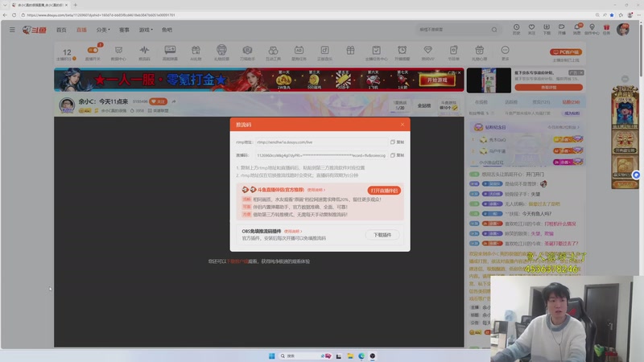Open 使用说明 link for 斗鱼直播伴侣
Viewport: 644px width, 362px height.
tap(316, 190)
